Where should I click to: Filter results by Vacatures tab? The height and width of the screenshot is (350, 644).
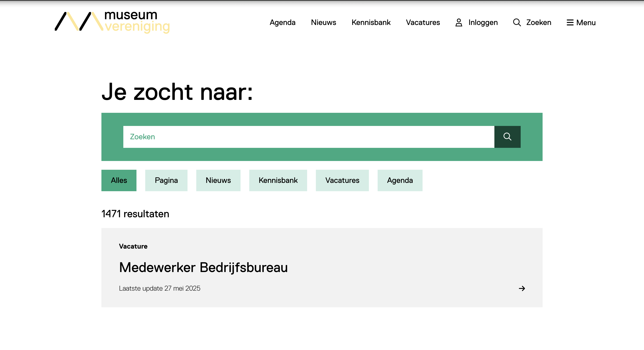point(342,180)
